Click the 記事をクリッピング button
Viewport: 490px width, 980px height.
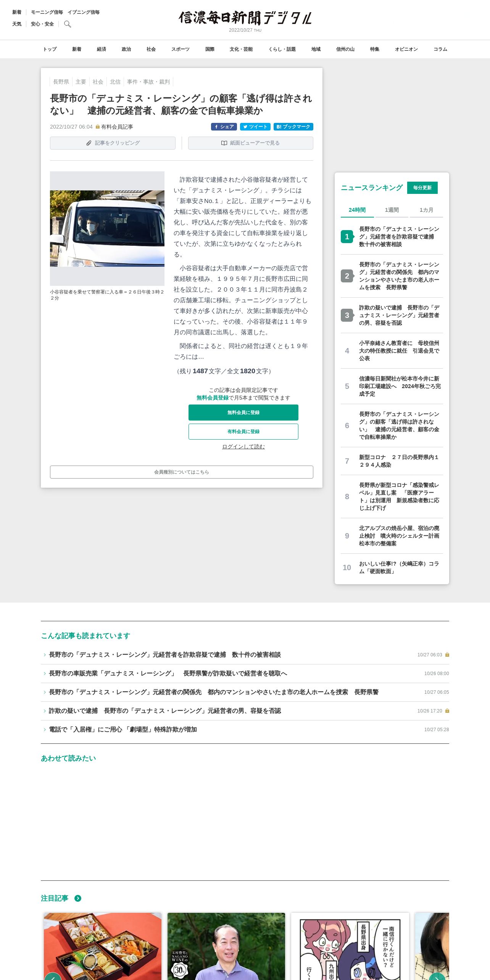[x=113, y=143]
